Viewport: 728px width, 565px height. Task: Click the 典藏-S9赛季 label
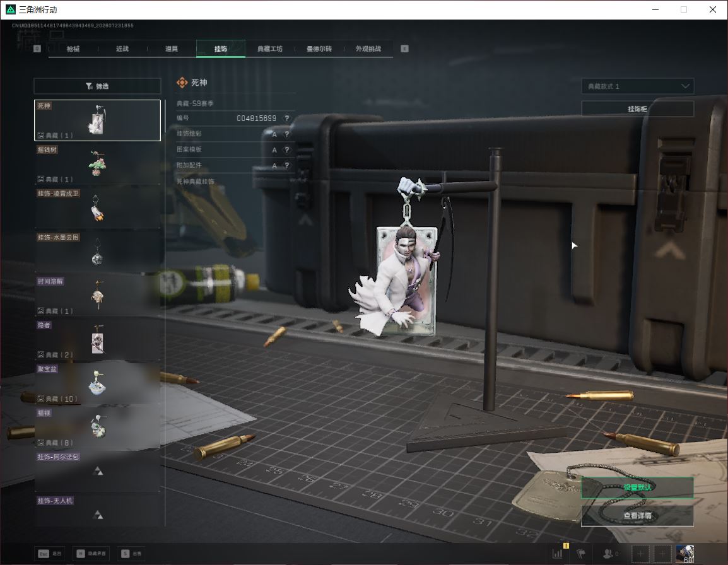[195, 103]
